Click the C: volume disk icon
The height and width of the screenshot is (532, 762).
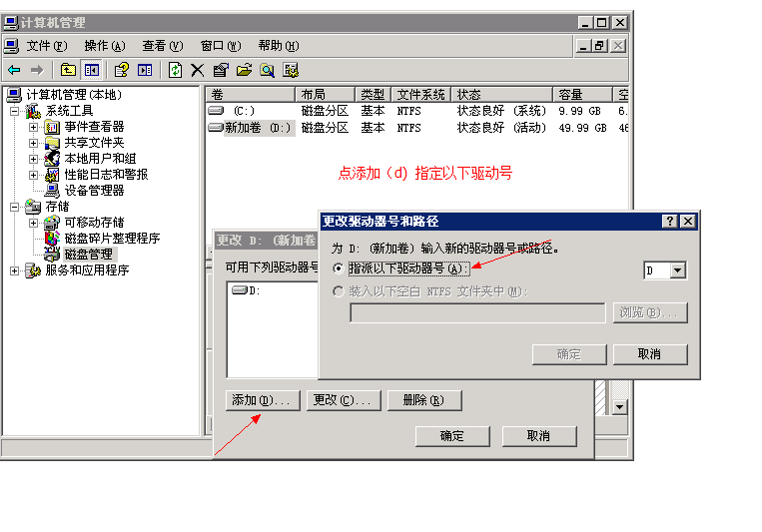[216, 111]
